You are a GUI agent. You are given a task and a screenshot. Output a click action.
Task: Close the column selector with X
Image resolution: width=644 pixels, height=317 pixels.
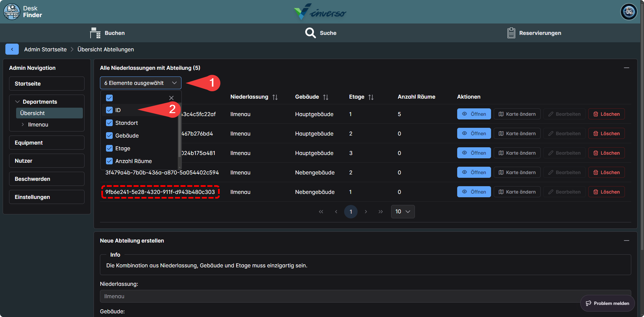pyautogui.click(x=171, y=98)
